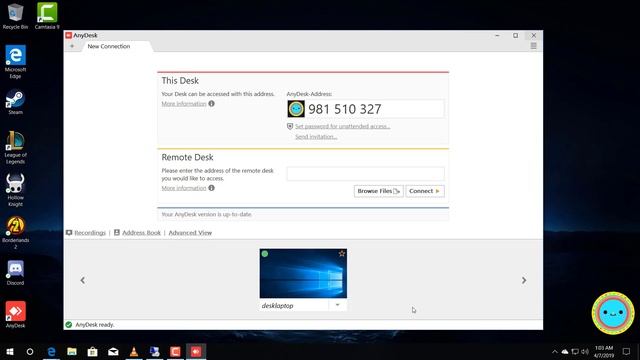The width and height of the screenshot is (640, 360).
Task: Open Microsoft Store from the taskbar
Action: (93, 351)
